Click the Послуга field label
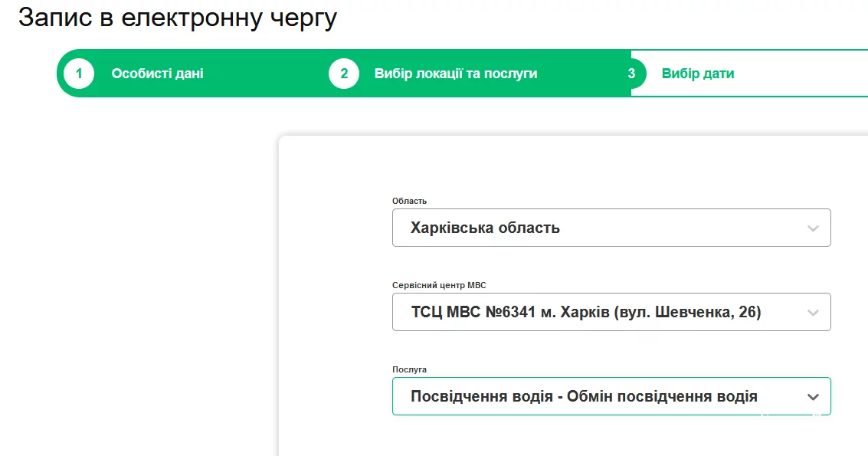The width and height of the screenshot is (868, 456). (409, 369)
